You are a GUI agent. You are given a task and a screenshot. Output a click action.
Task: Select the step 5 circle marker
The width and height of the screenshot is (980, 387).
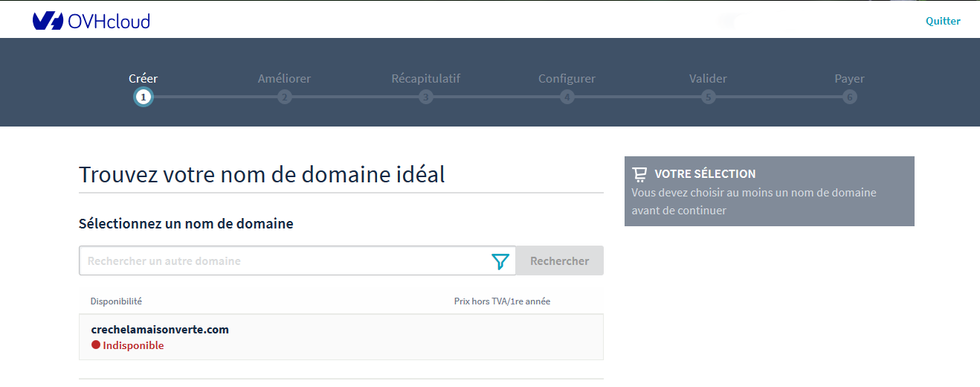708,97
